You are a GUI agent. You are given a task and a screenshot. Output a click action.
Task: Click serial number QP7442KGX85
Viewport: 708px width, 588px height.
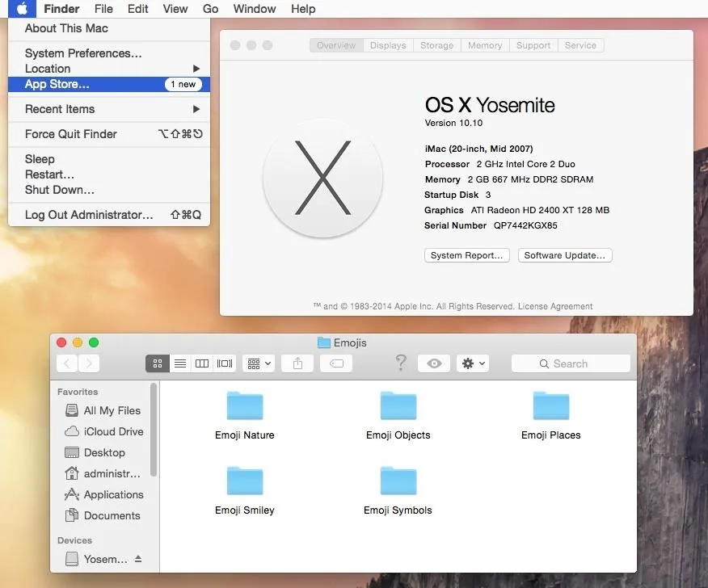click(x=525, y=225)
